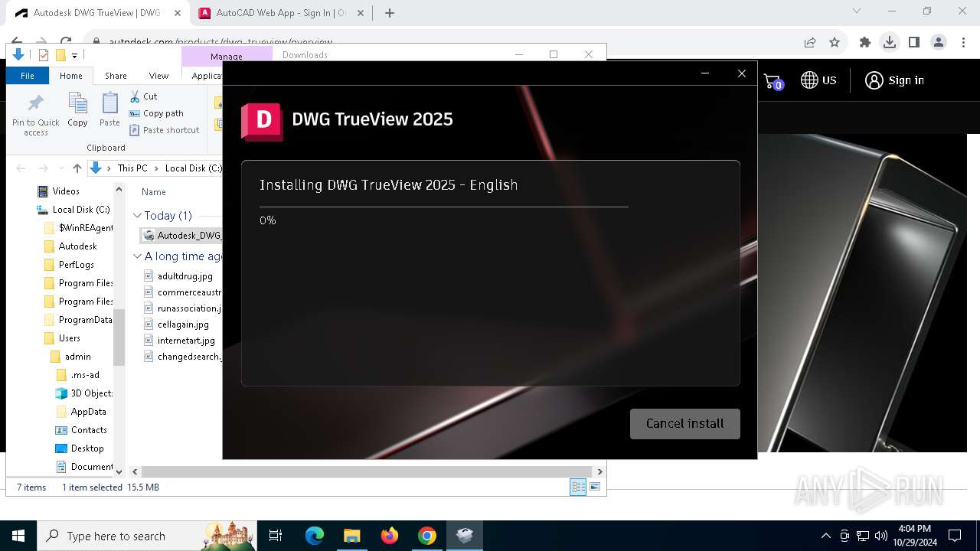The width and height of the screenshot is (980, 551).
Task: Switch to the Share ribbon tab
Action: 116,76
